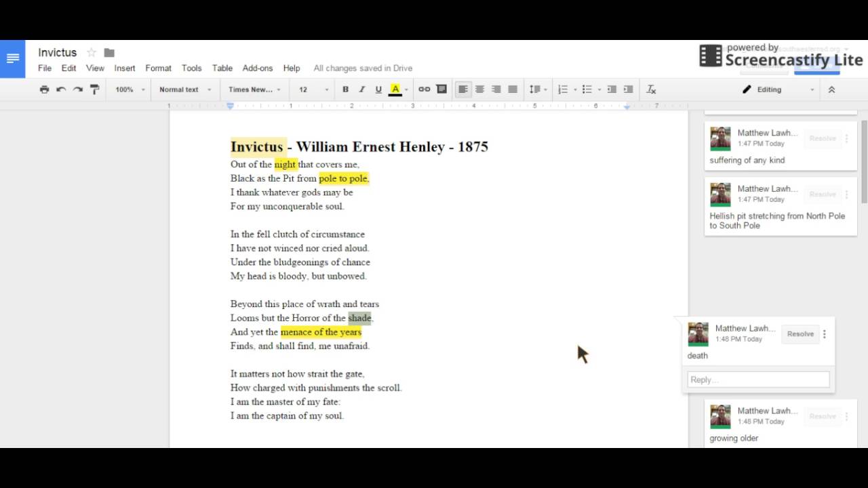Open the font size 12 dropdown
Screen dimensions: 868x488
click(x=314, y=89)
